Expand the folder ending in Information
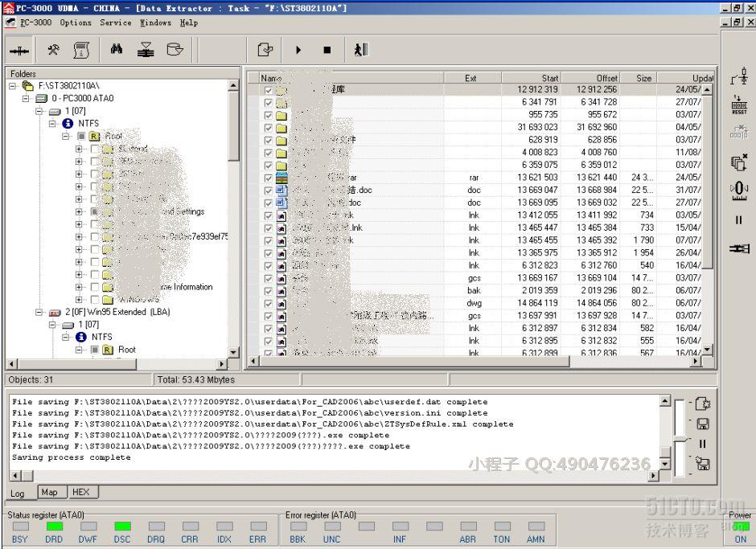Screen dimensions: 756x549 [79, 287]
